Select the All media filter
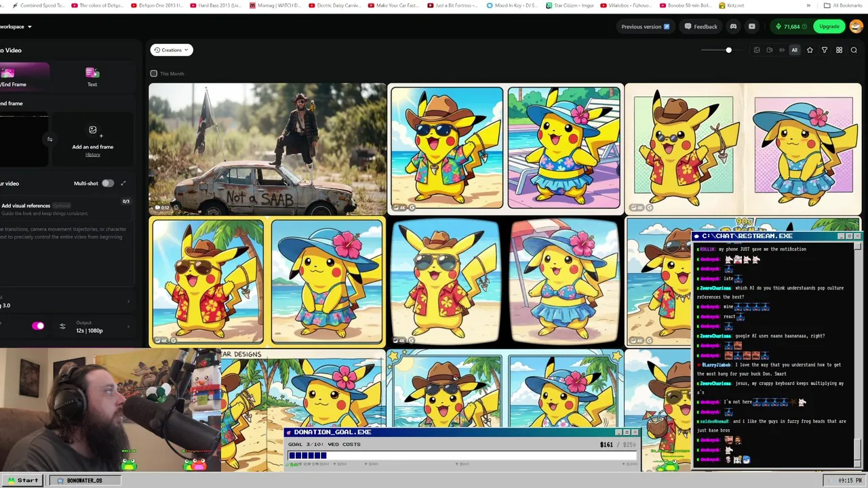Viewport: 868px width, 488px height. (x=795, y=50)
